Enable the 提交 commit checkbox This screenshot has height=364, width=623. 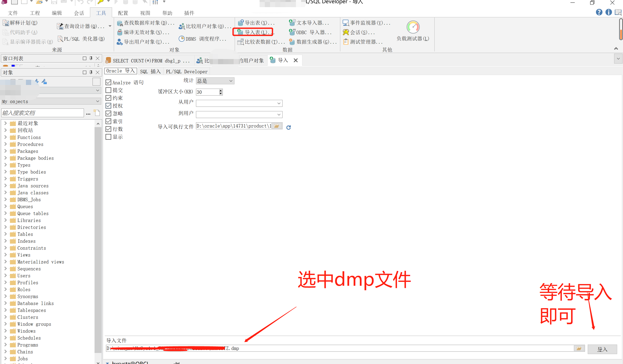pyautogui.click(x=108, y=90)
